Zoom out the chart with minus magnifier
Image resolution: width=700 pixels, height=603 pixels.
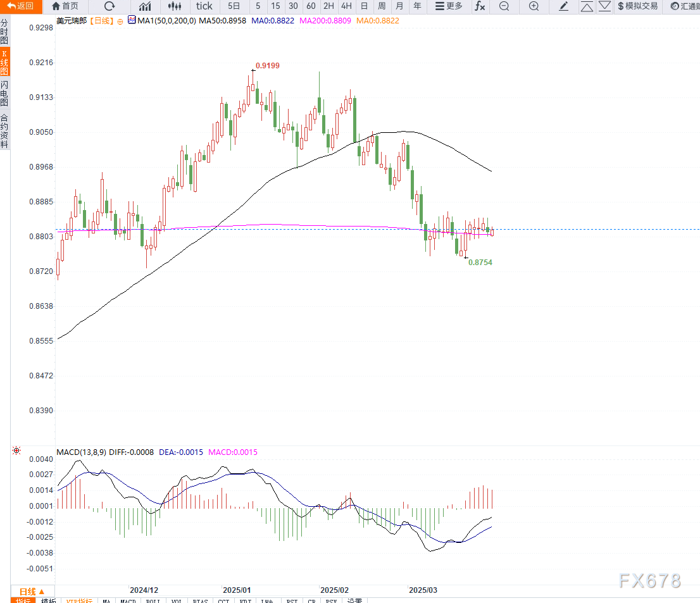(x=504, y=6)
